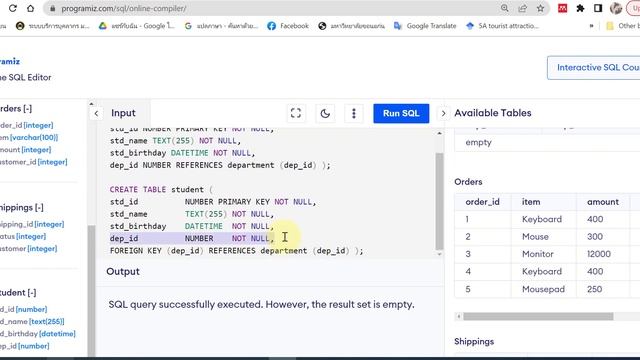Collapse the Available Tables panel arrow
640x360 pixels.
pyautogui.click(x=443, y=113)
